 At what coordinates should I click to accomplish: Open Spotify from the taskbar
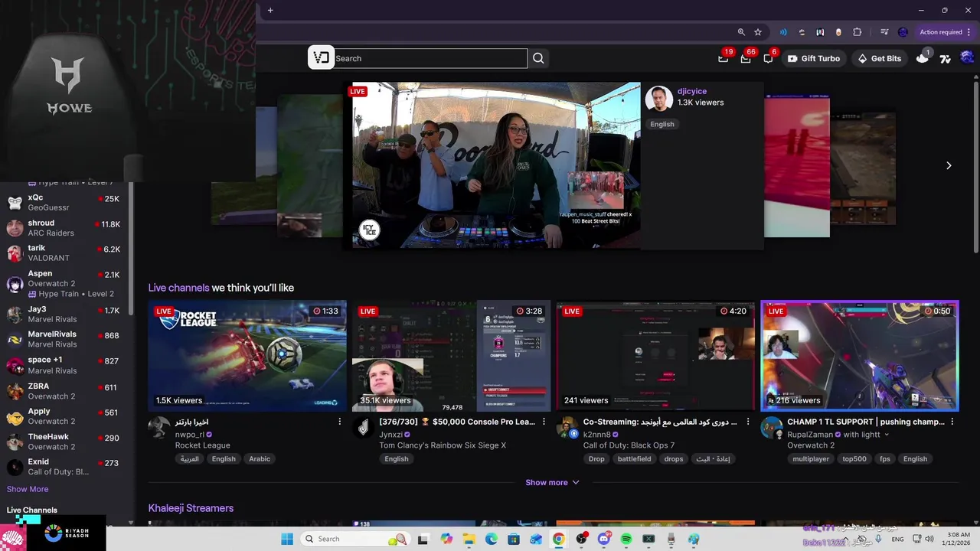(626, 539)
